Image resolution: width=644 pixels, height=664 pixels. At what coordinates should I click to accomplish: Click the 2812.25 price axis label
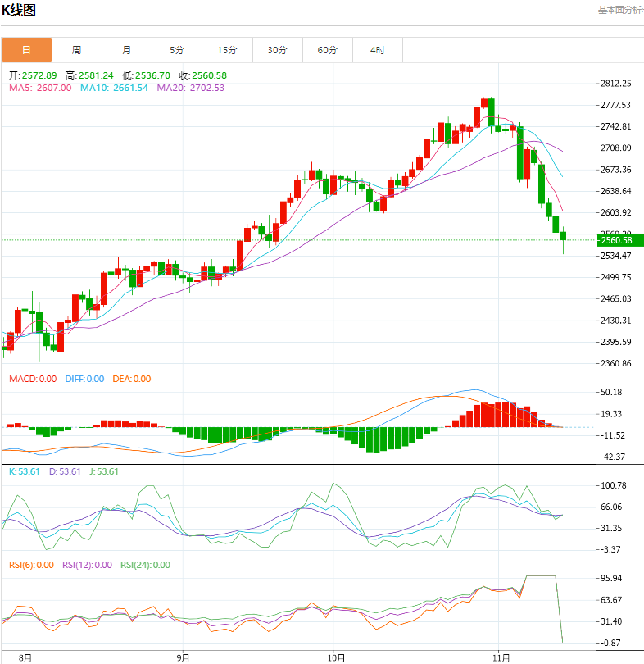click(616, 84)
